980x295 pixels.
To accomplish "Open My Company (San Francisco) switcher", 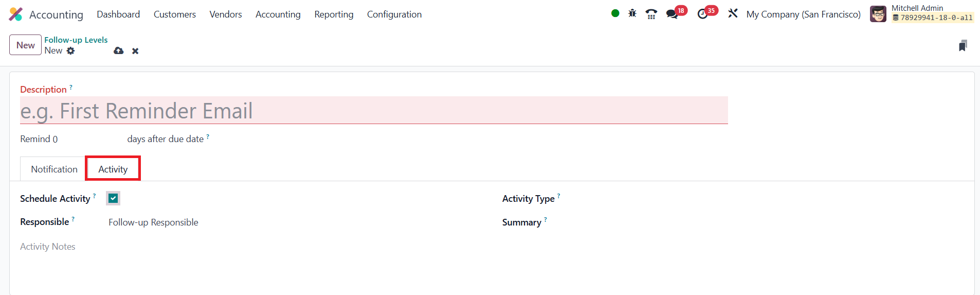I will pyautogui.click(x=803, y=14).
